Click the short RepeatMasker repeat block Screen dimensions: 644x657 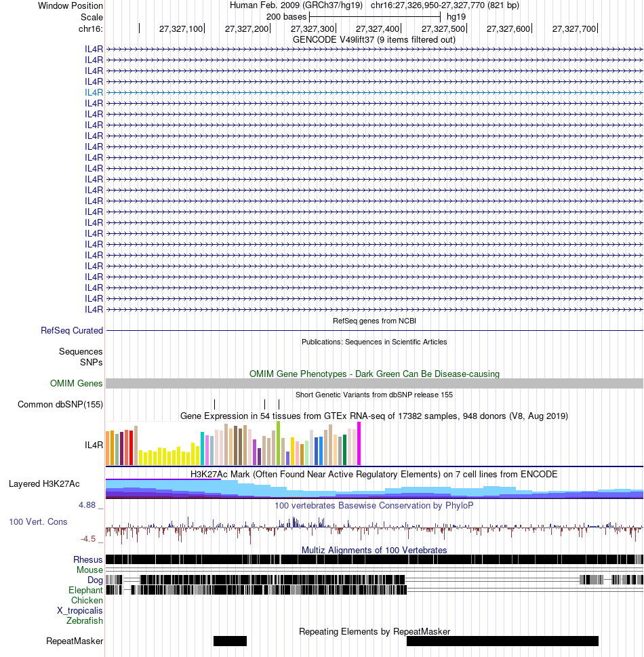pos(230,641)
